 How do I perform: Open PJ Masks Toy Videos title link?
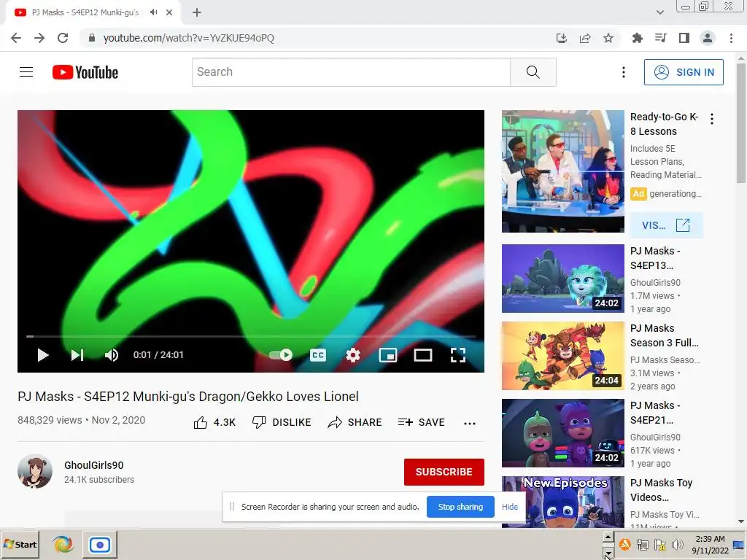click(661, 490)
